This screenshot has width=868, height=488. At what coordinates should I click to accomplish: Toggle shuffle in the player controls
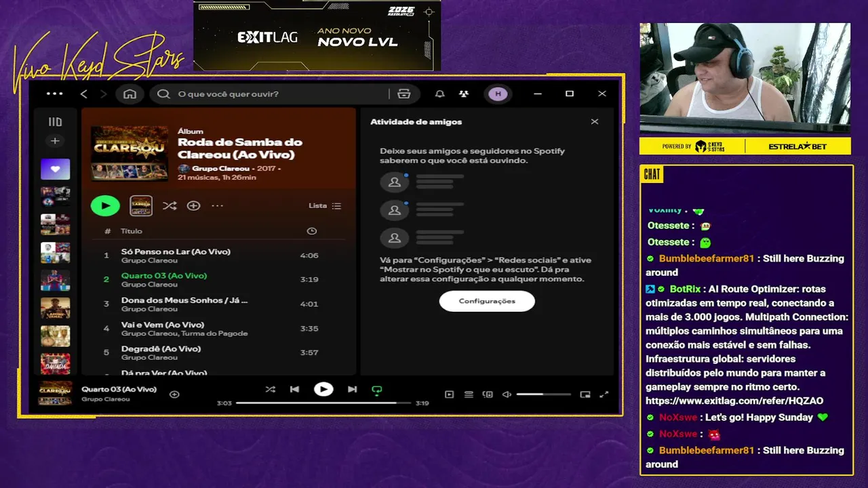pyautogui.click(x=270, y=389)
